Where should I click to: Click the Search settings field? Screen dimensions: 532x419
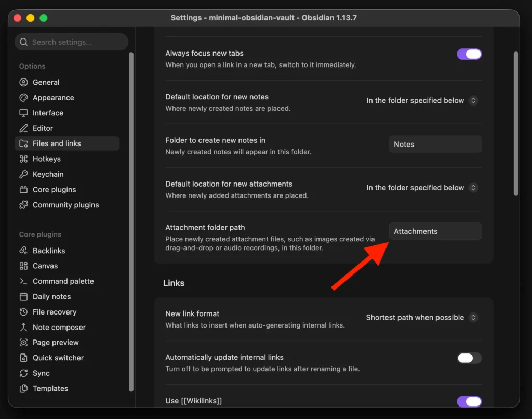(71, 42)
